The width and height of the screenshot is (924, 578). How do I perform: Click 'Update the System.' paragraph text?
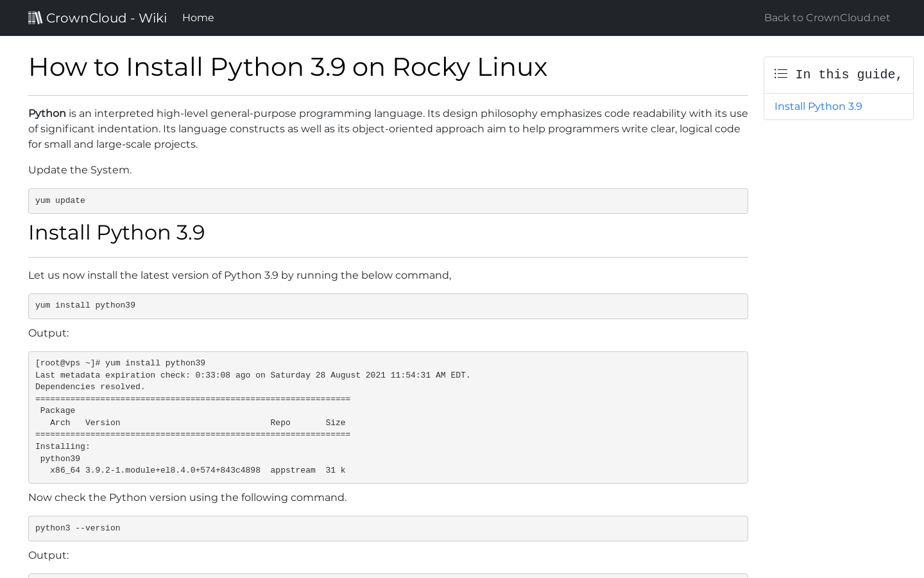pyautogui.click(x=80, y=170)
